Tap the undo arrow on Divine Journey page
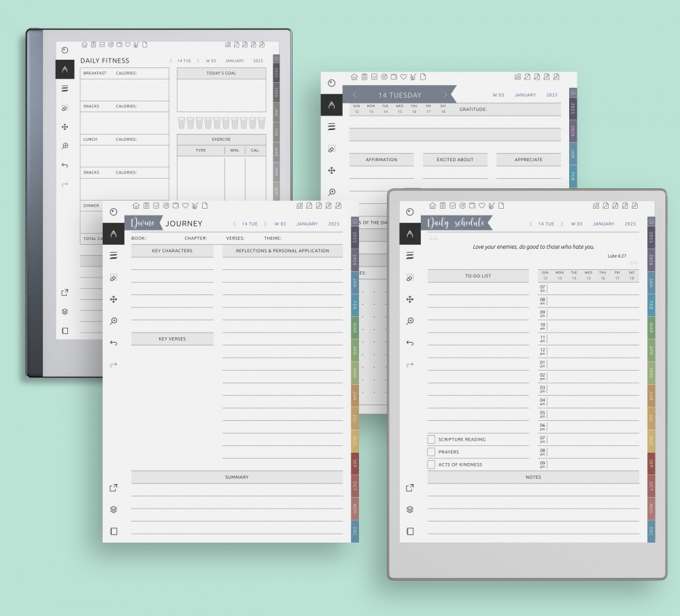 click(114, 343)
